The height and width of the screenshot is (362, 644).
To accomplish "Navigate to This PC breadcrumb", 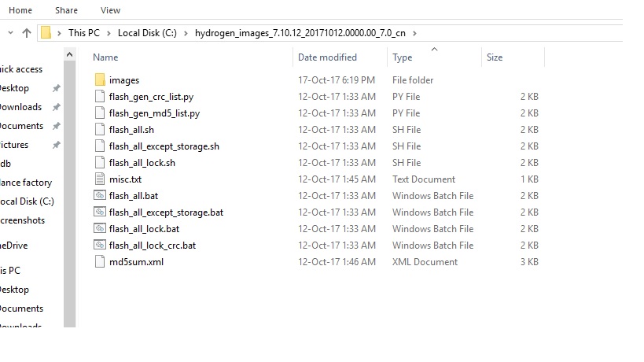I will pyautogui.click(x=84, y=33).
